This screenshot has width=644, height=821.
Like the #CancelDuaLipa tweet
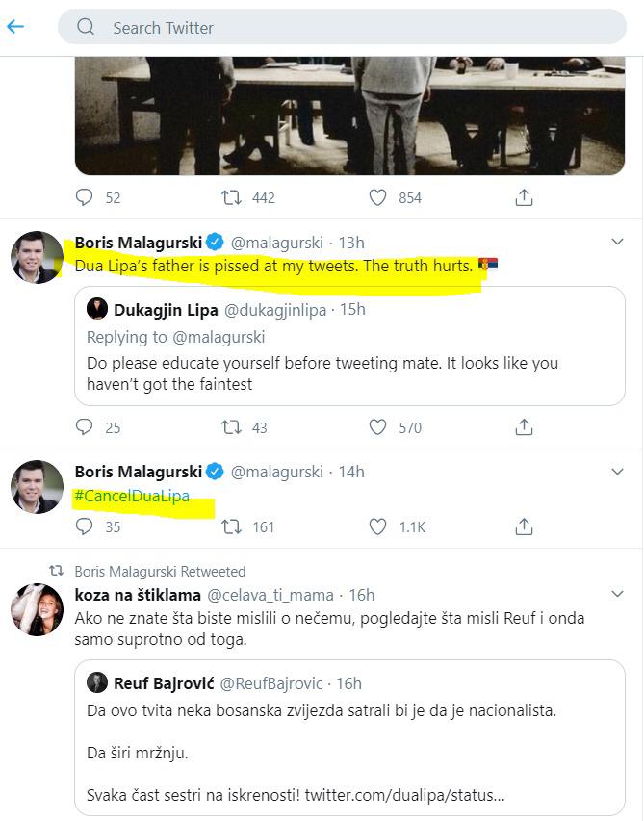tap(377, 526)
